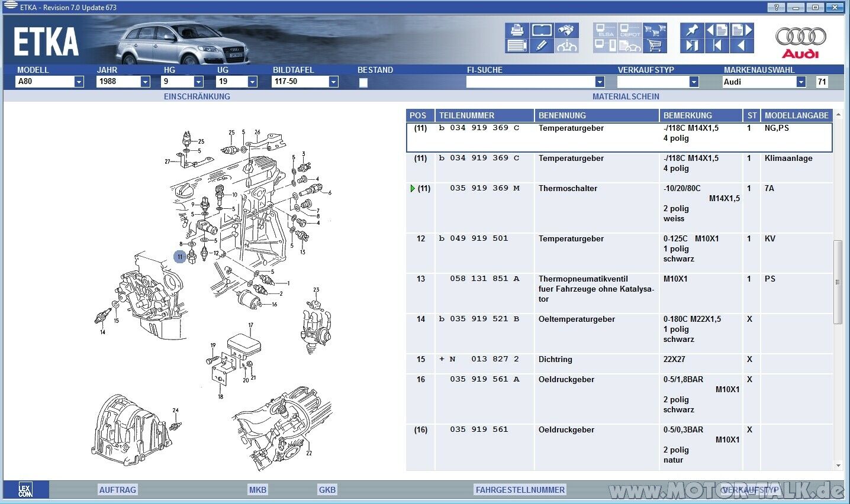Select part number 035 919 561 A

coord(485,379)
